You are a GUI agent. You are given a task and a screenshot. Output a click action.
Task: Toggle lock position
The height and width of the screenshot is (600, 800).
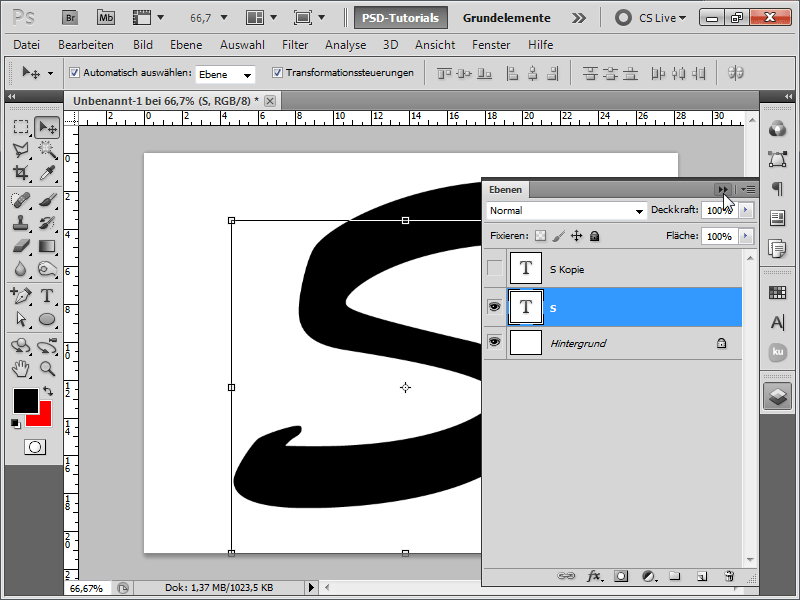tap(577, 236)
